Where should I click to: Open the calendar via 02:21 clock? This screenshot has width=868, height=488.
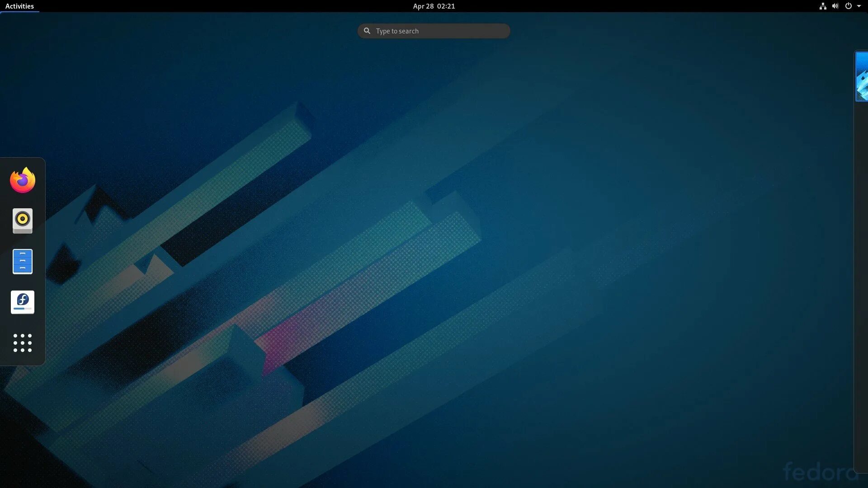click(x=446, y=6)
